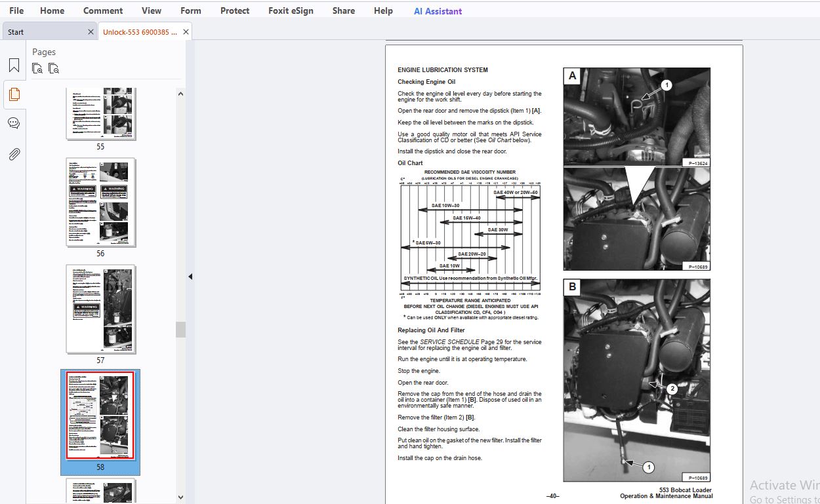This screenshot has width=820, height=504.
Task: Open the View ribbon tab
Action: point(152,10)
